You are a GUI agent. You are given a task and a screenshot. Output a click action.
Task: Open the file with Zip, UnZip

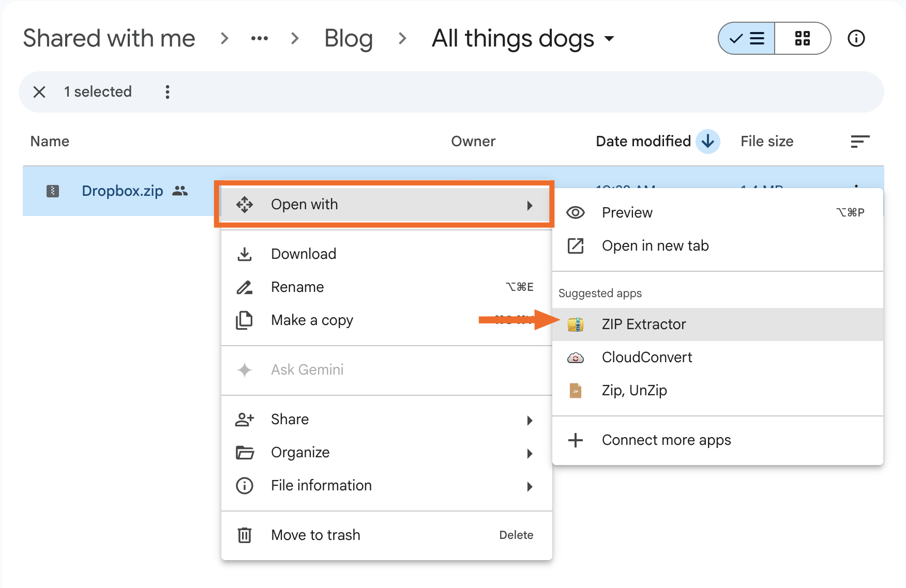[718, 390]
